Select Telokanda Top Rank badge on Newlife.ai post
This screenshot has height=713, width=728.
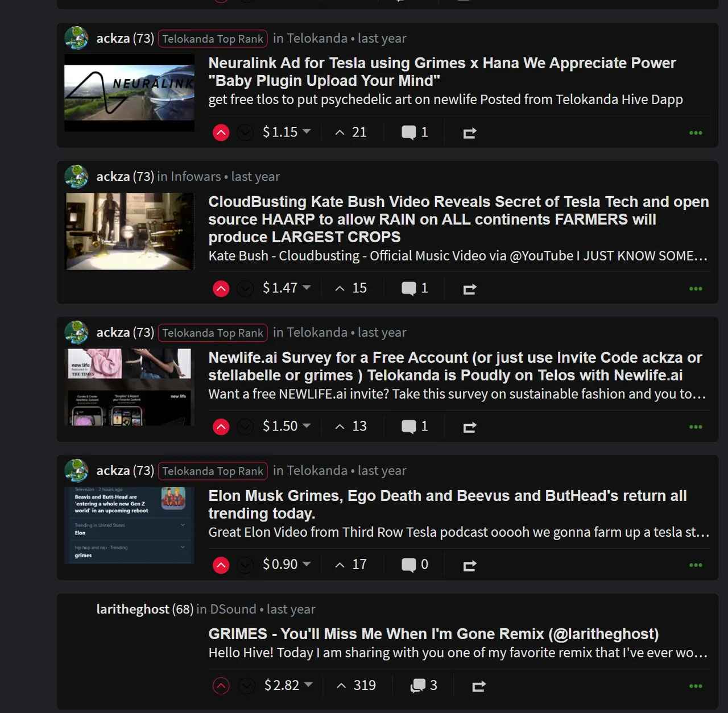213,333
